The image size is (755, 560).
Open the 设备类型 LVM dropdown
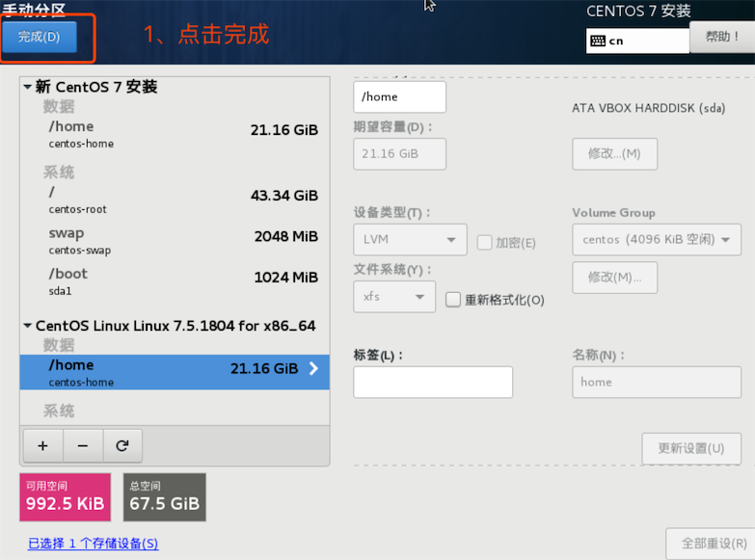click(x=410, y=239)
